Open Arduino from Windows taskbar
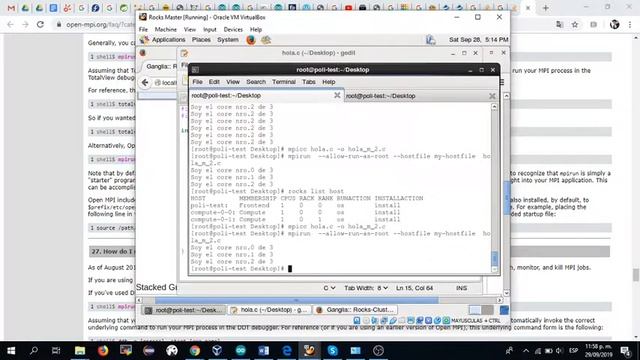This screenshot has width=640, height=360. [x=240, y=351]
